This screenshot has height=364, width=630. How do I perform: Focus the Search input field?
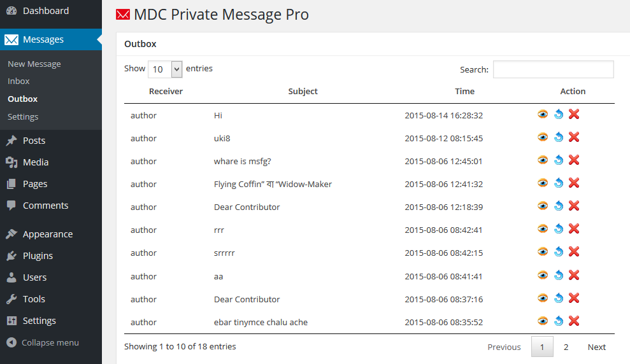554,69
